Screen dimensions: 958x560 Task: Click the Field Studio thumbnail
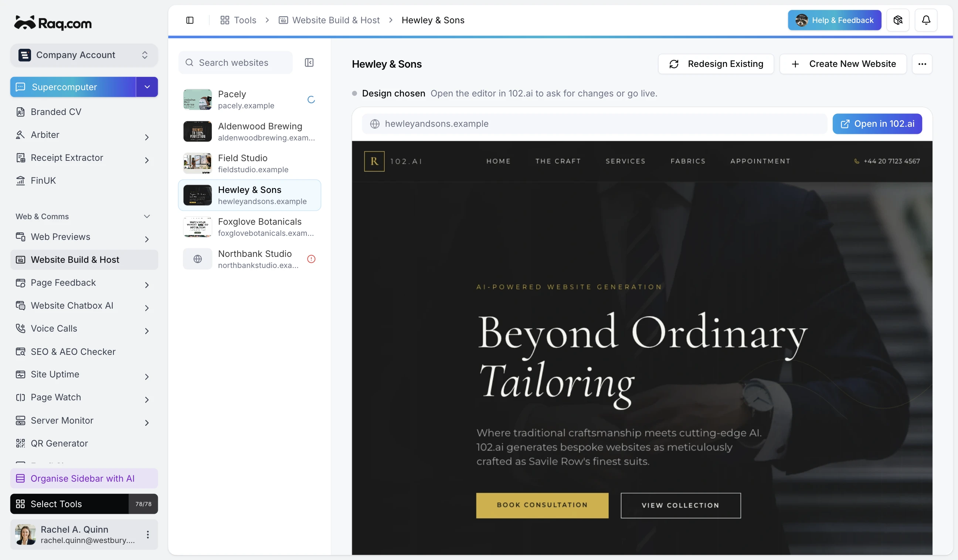coord(197,163)
